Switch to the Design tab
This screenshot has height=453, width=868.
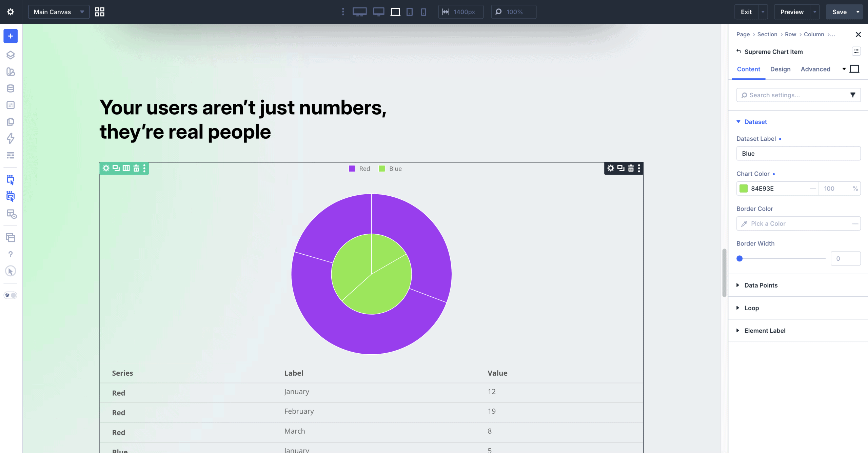point(780,69)
